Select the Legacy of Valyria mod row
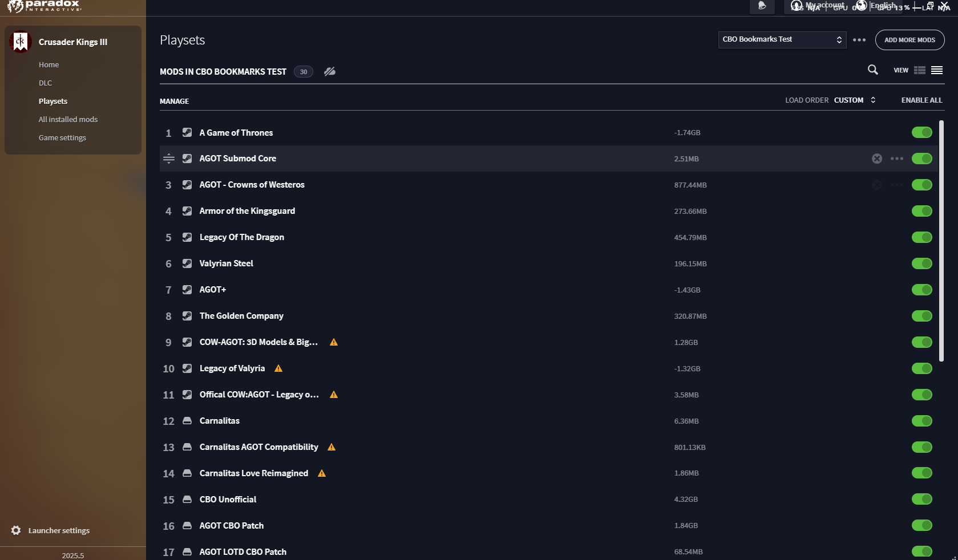The image size is (958, 560). (x=548, y=368)
